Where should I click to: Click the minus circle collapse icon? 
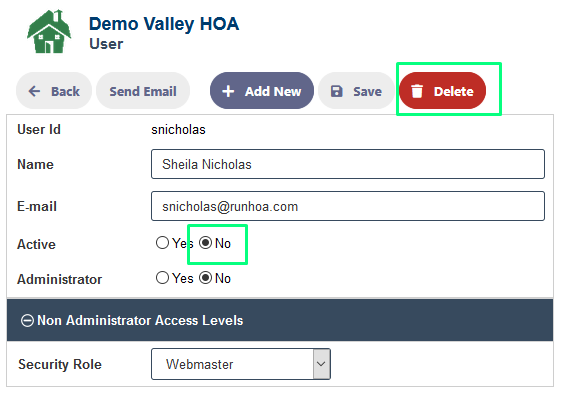tap(27, 320)
